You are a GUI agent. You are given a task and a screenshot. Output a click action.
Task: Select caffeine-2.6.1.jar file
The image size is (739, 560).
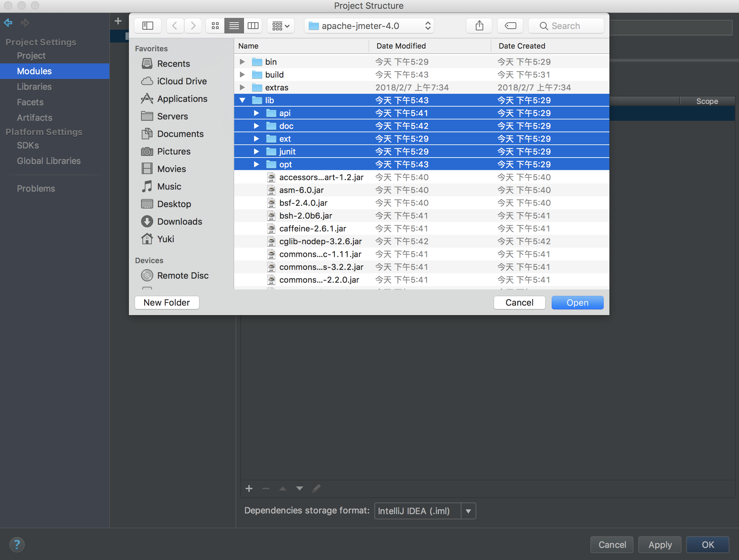pos(421,228)
